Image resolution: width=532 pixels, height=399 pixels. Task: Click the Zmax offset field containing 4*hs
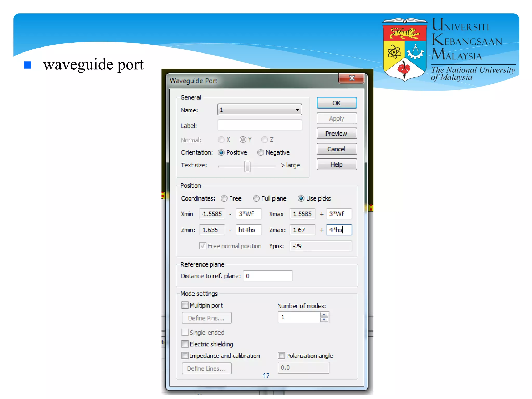[339, 230]
